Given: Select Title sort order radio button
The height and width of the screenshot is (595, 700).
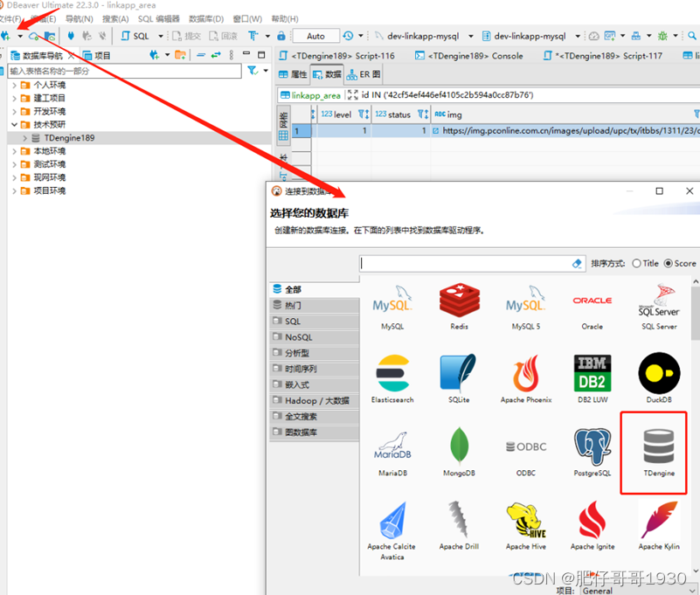Looking at the screenshot, I should [x=636, y=263].
